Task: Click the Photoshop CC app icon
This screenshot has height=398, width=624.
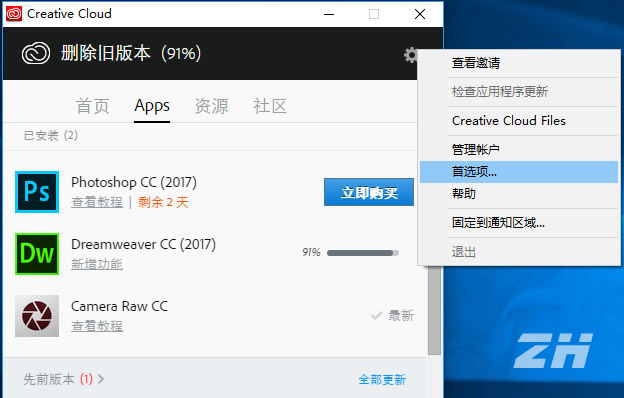Action: click(37, 192)
